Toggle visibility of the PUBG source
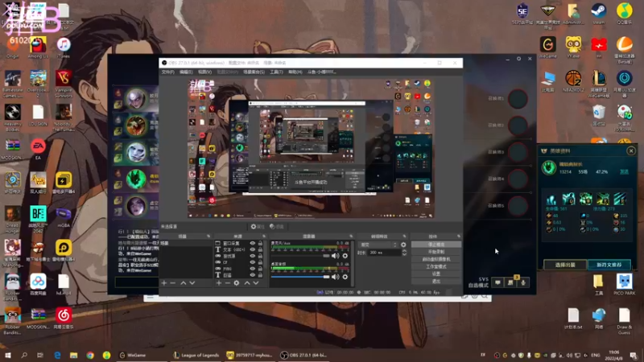This screenshot has height=362, width=644. coord(253,269)
